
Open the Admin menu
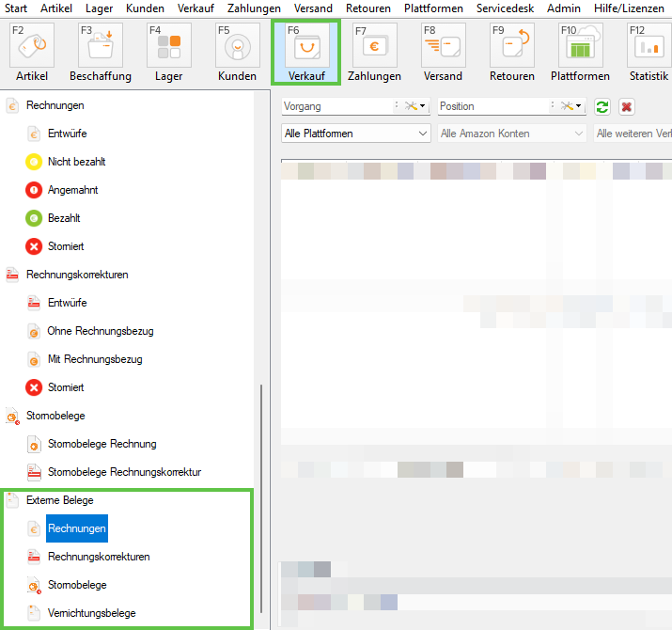pos(563,8)
